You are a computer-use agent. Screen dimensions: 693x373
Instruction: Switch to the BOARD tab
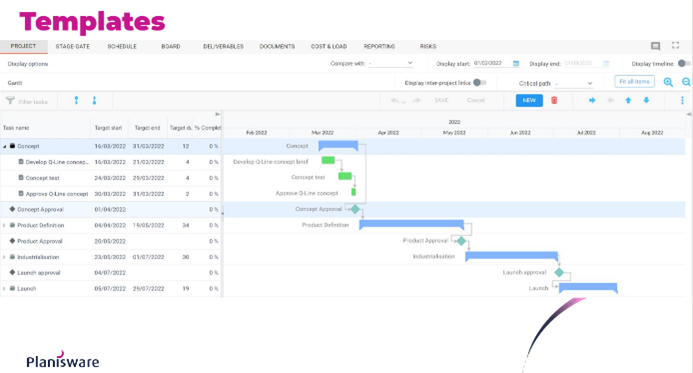pos(171,46)
